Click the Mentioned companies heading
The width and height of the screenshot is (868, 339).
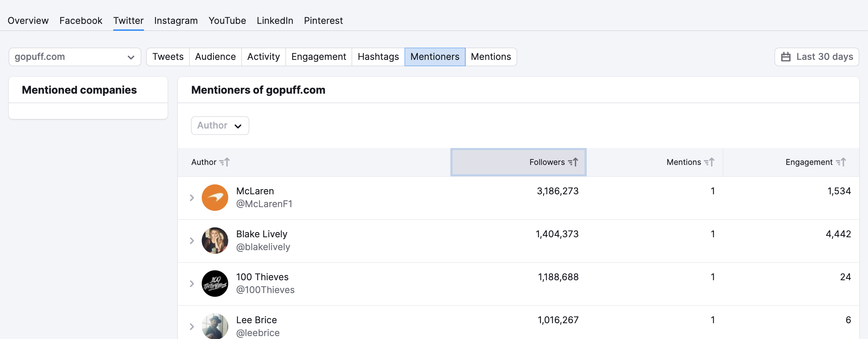[x=79, y=90]
